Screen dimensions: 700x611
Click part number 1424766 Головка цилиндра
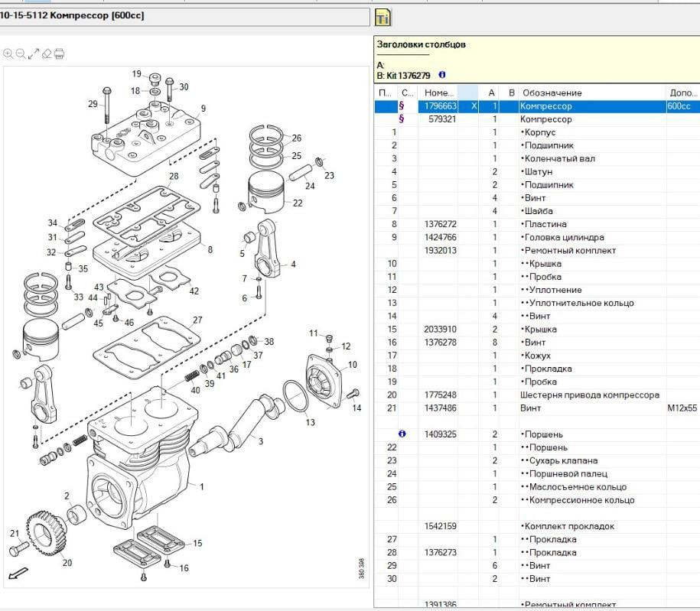(441, 237)
